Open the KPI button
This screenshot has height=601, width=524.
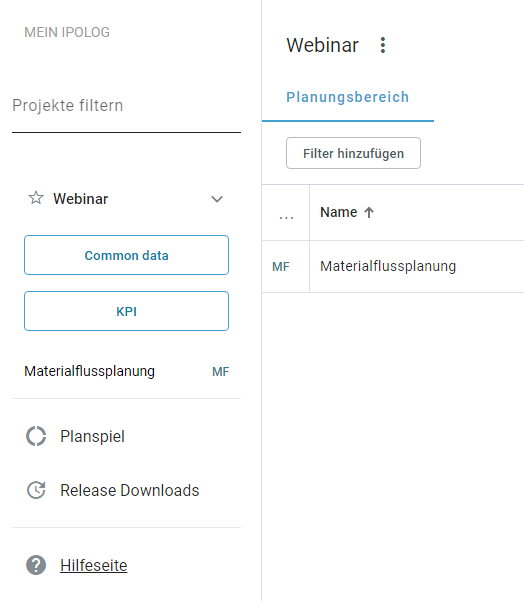click(x=126, y=311)
